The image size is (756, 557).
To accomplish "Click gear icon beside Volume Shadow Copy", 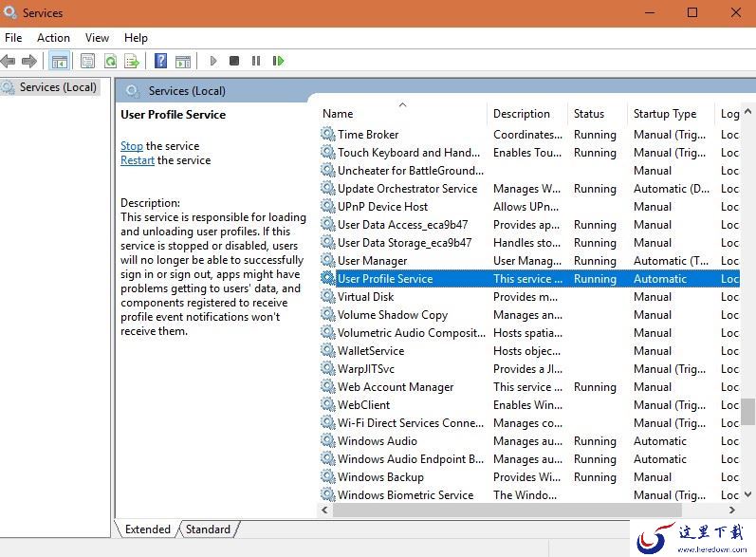I will [328, 314].
